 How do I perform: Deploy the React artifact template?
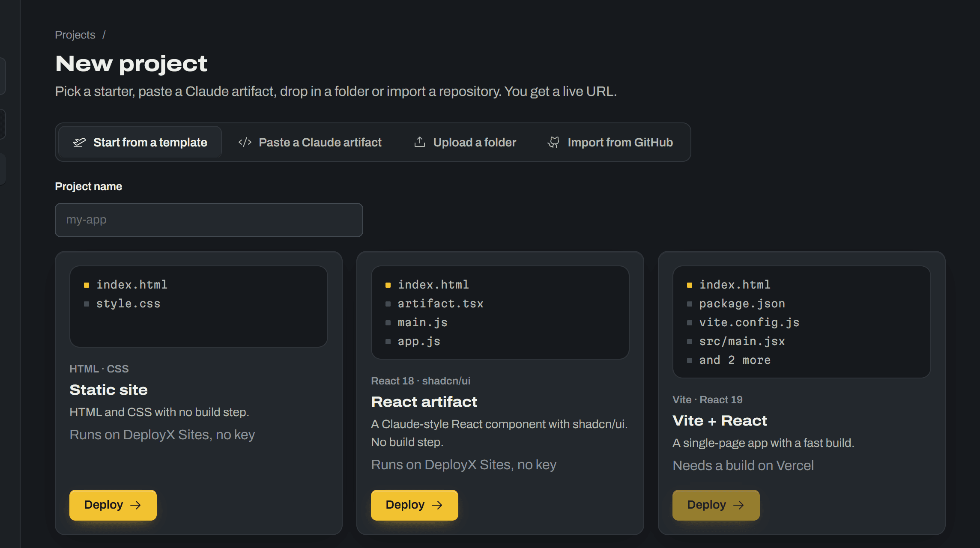(x=415, y=505)
